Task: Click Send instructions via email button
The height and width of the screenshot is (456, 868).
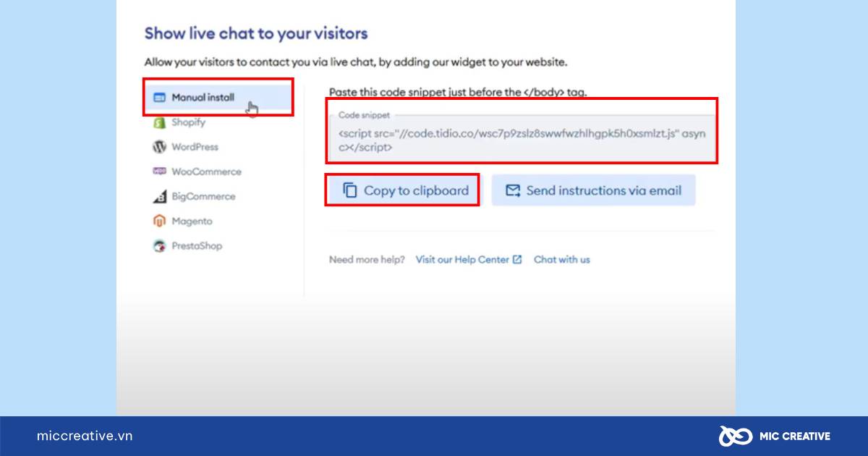Action: coord(593,190)
